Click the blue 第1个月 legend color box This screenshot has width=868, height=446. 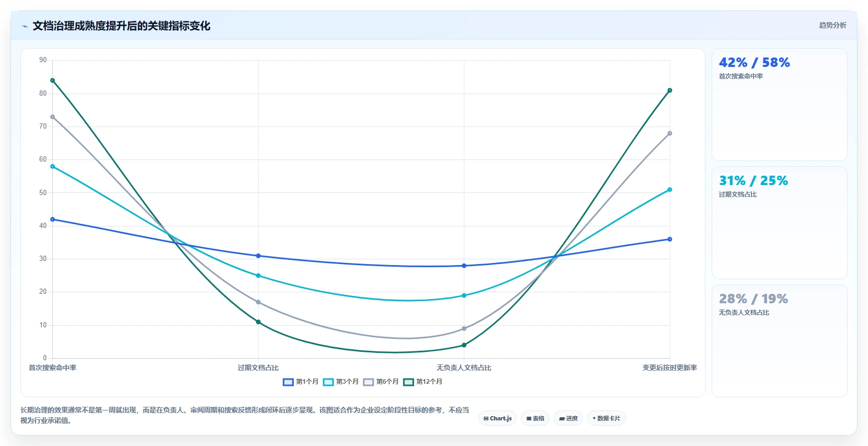[288, 382]
